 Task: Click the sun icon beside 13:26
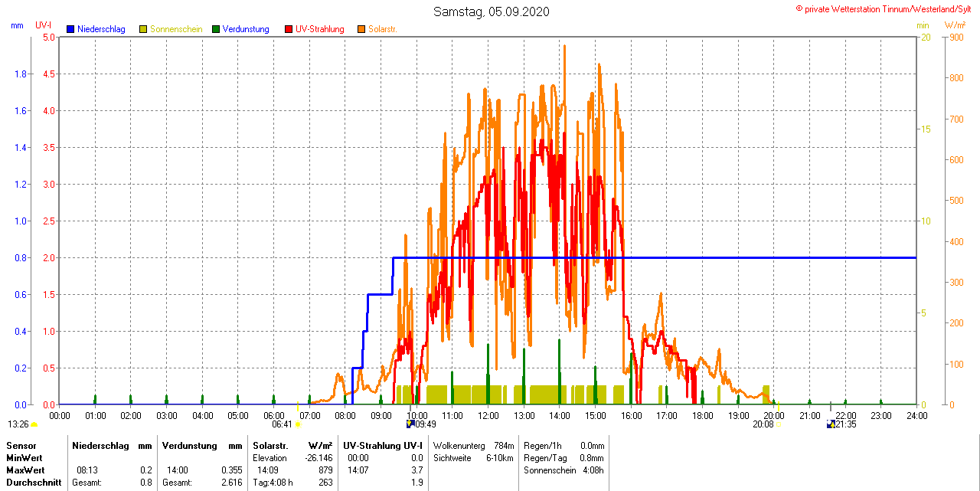click(34, 424)
